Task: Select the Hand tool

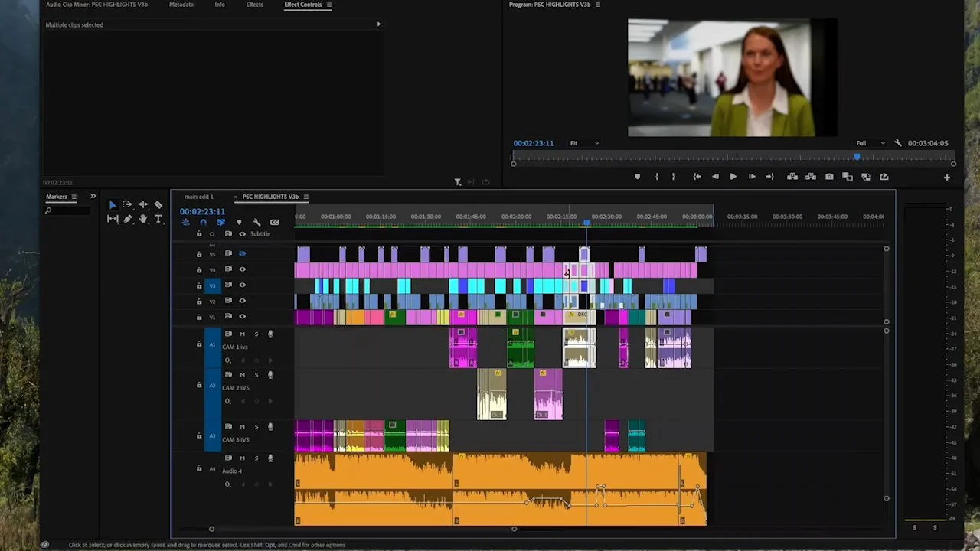Action: tap(143, 219)
